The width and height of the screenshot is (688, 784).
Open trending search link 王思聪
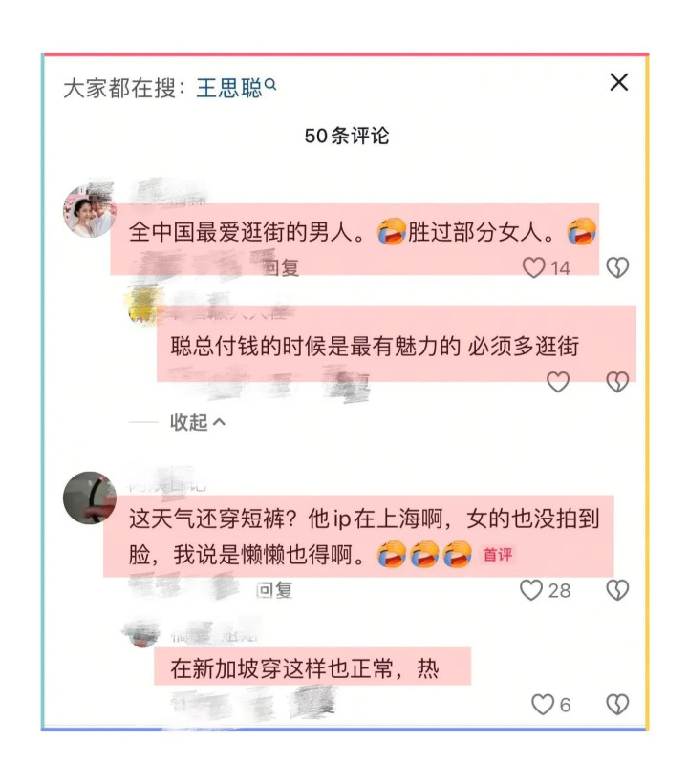pyautogui.click(x=229, y=88)
